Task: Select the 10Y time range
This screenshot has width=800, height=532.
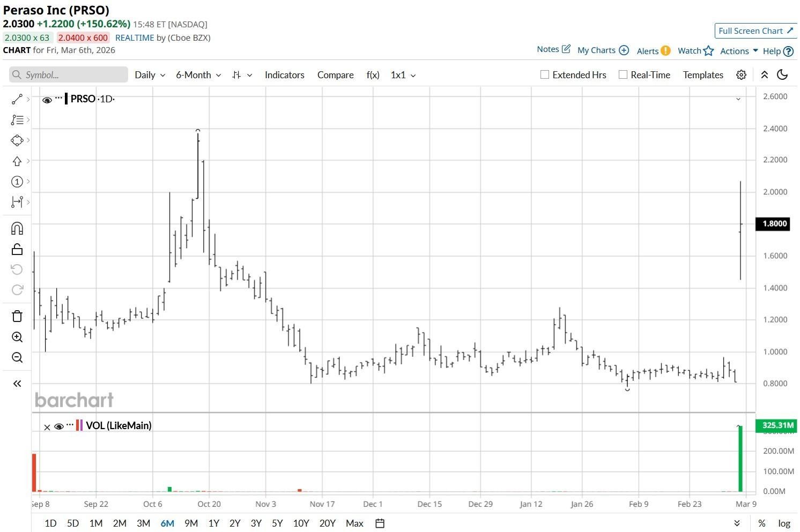Action: pyautogui.click(x=301, y=523)
